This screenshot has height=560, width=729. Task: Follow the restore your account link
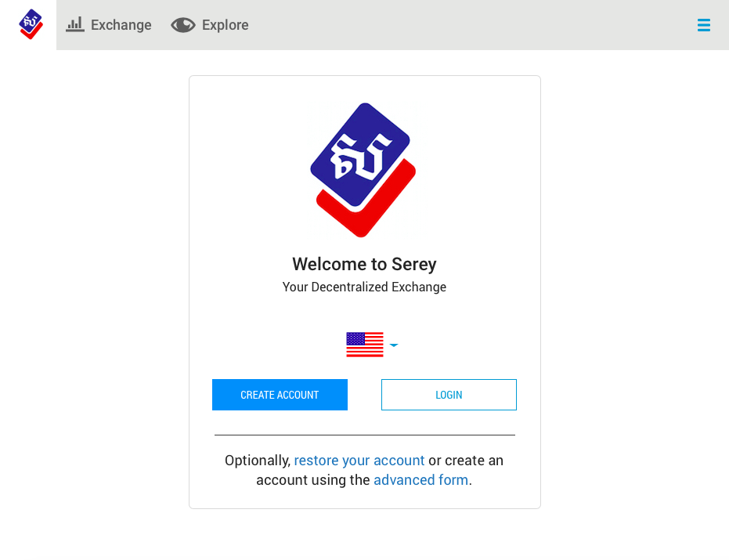[359, 461]
